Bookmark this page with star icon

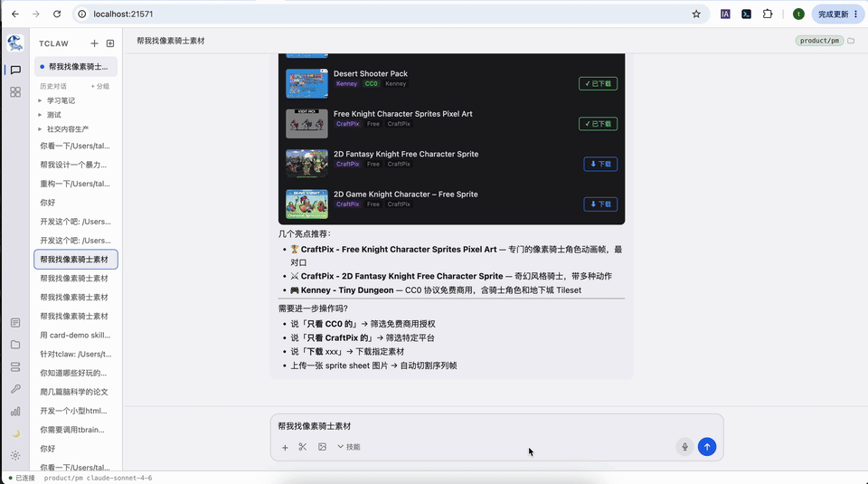(696, 14)
